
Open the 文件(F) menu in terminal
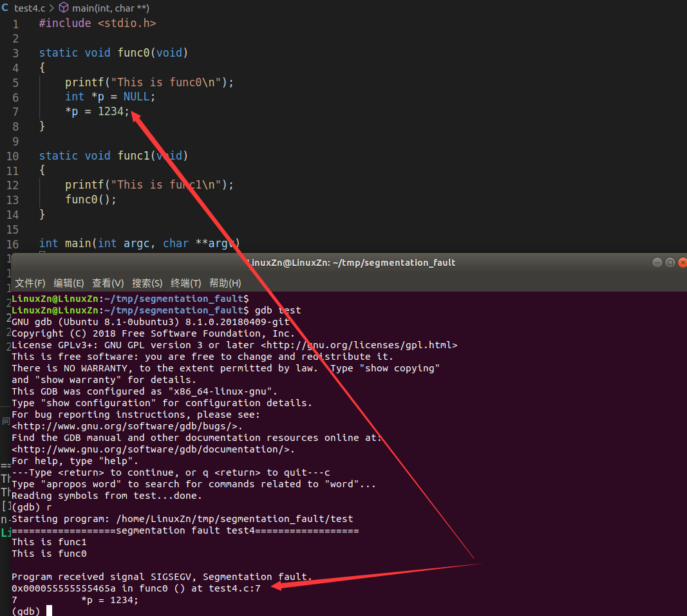[x=30, y=283]
